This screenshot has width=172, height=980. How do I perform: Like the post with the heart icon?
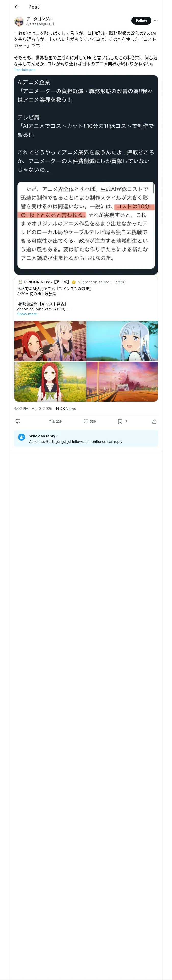click(x=86, y=421)
